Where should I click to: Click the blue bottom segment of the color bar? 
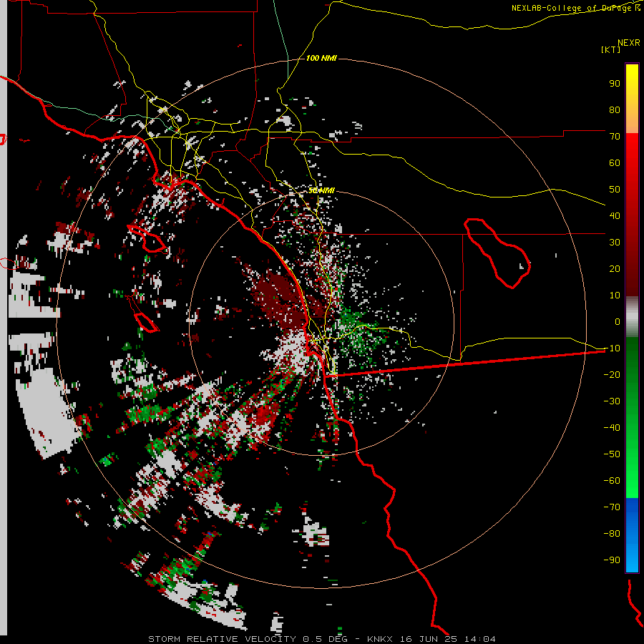pyautogui.click(x=632, y=535)
